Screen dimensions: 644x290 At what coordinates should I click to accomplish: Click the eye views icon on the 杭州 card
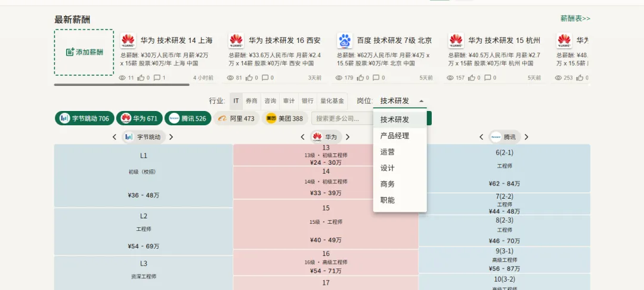point(450,78)
